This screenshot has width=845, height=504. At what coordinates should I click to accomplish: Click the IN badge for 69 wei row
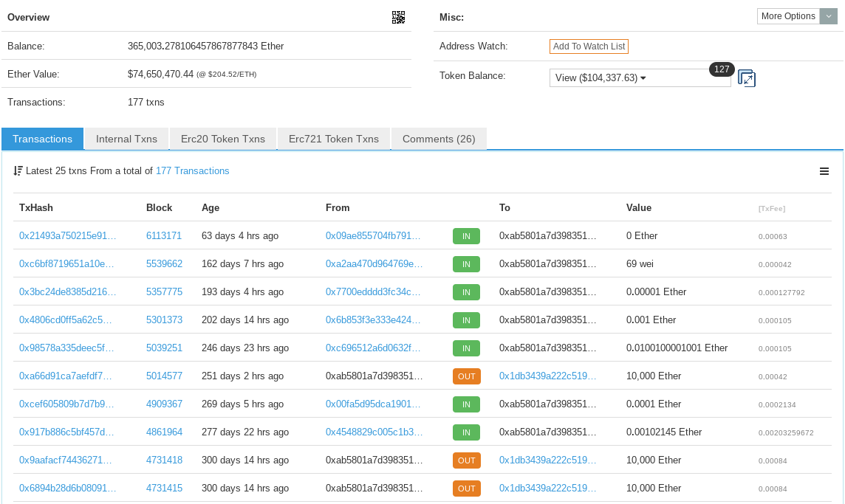[x=466, y=264]
